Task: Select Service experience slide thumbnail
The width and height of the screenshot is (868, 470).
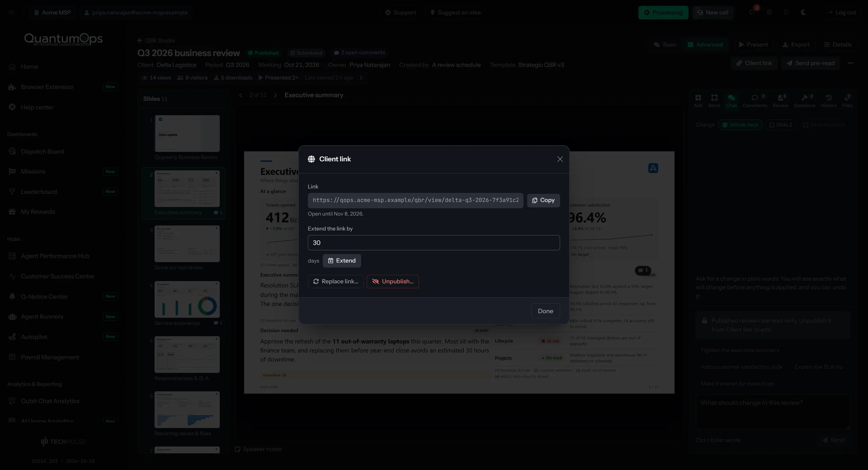Action: coord(187,299)
